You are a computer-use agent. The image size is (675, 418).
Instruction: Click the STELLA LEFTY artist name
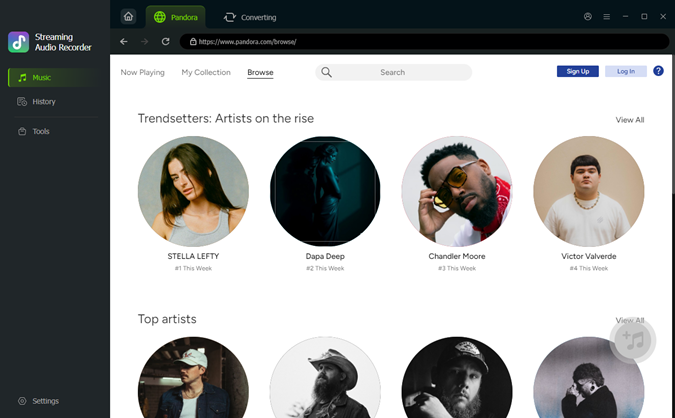point(193,256)
